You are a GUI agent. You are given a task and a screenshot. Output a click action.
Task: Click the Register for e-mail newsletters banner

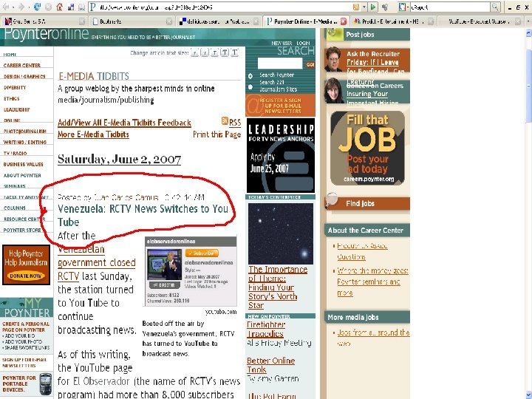tap(280, 105)
